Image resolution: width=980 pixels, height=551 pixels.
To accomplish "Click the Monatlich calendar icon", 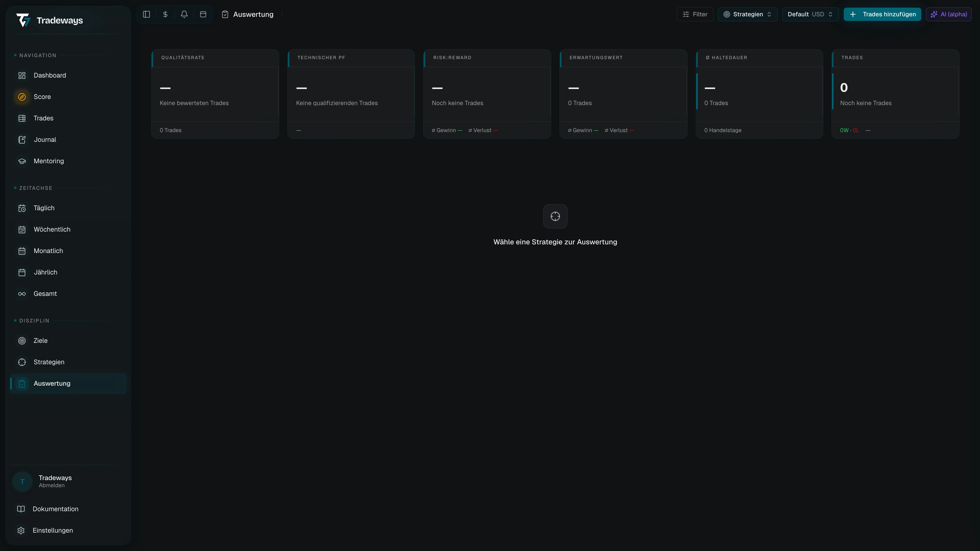I will click(x=22, y=251).
